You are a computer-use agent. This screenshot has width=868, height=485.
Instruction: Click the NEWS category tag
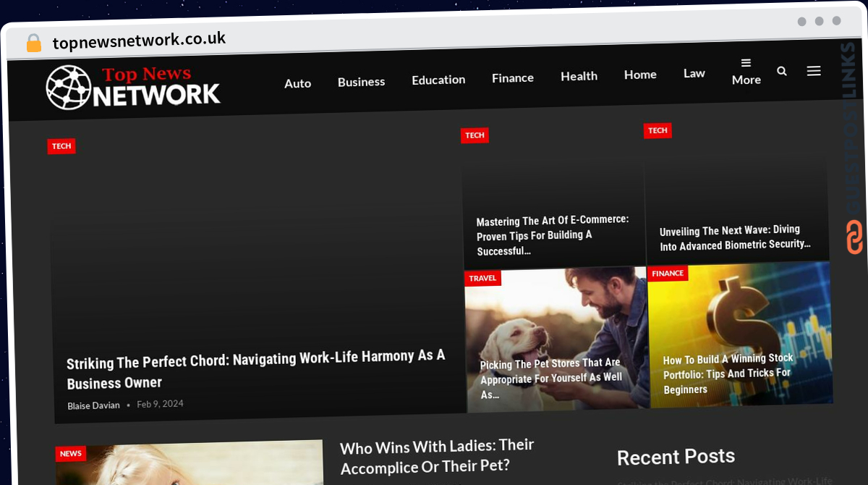coord(71,454)
